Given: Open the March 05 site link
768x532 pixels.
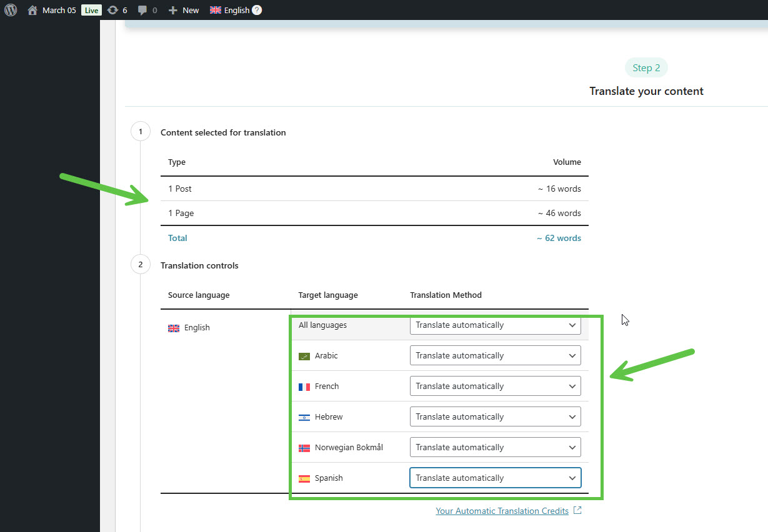Looking at the screenshot, I should tap(59, 10).
